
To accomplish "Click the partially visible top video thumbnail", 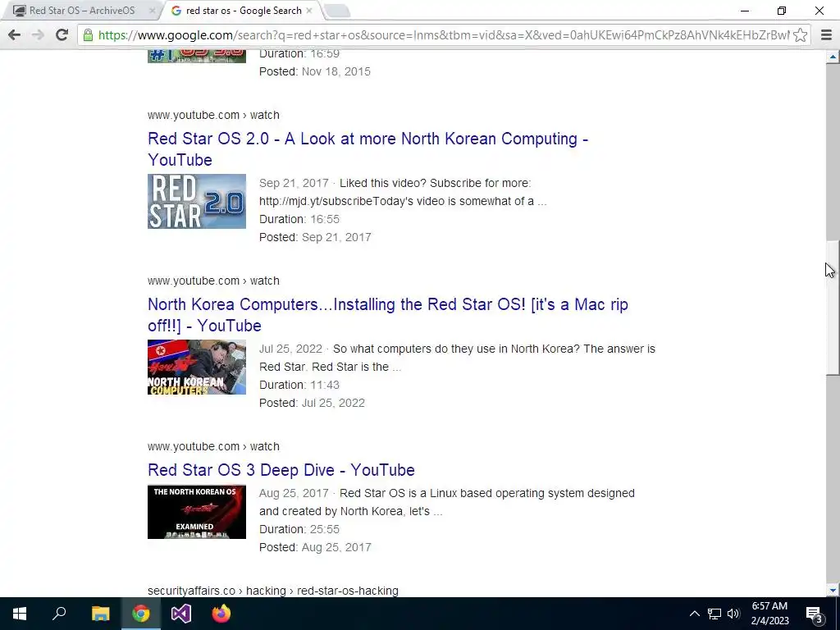I will (x=197, y=56).
